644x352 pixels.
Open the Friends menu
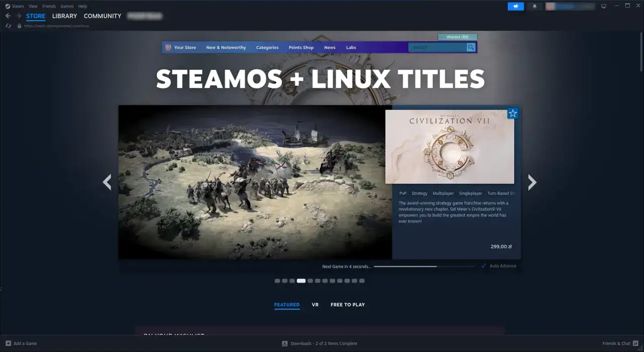click(49, 6)
